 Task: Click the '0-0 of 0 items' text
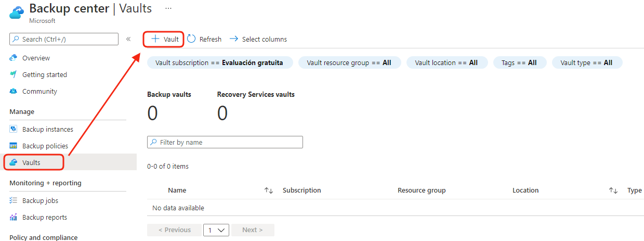point(168,167)
